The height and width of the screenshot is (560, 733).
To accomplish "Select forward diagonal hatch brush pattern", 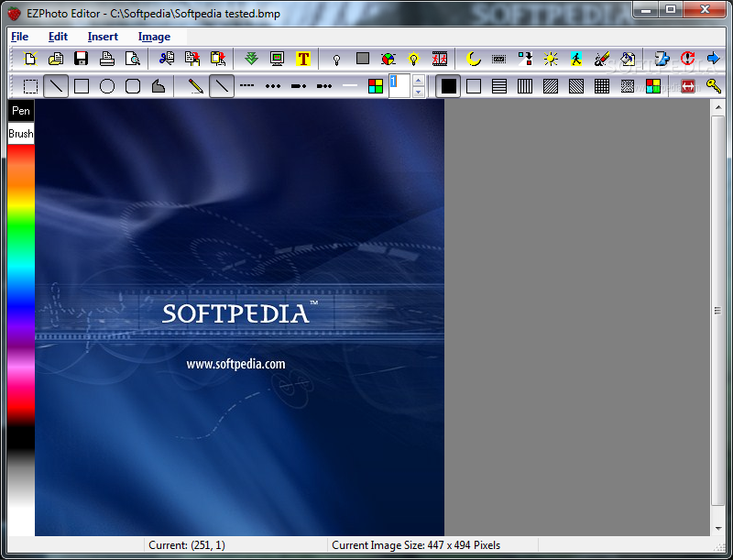I will 551,86.
